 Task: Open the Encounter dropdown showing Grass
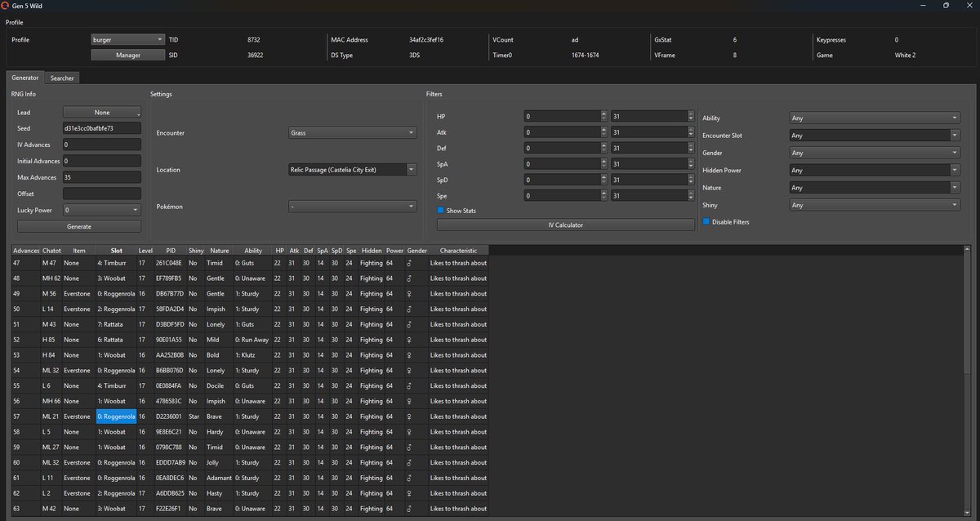tap(353, 132)
